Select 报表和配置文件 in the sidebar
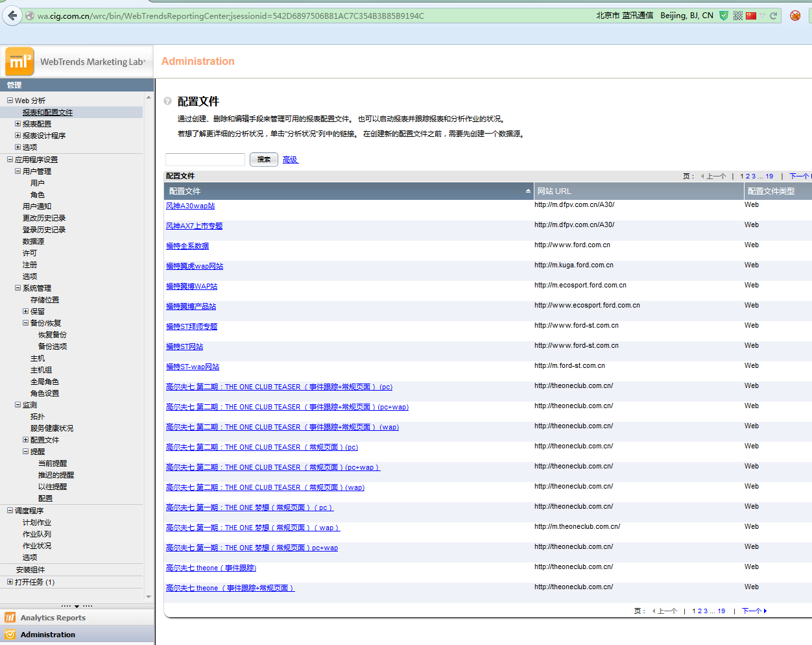 47,112
